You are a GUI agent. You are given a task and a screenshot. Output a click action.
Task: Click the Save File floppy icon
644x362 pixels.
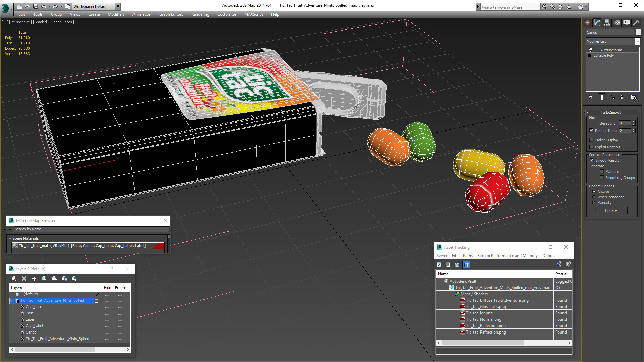[35, 6]
